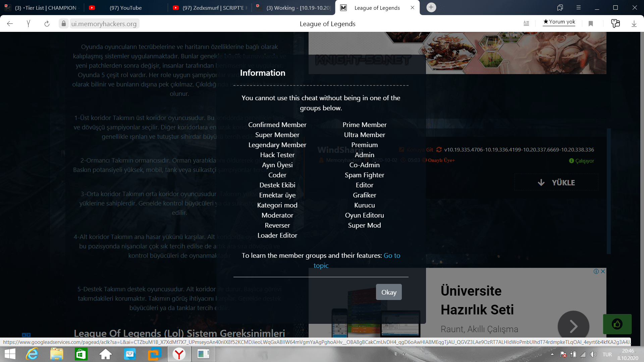
Task: Click the 'Legendary Member' group text
Action: [277, 145]
